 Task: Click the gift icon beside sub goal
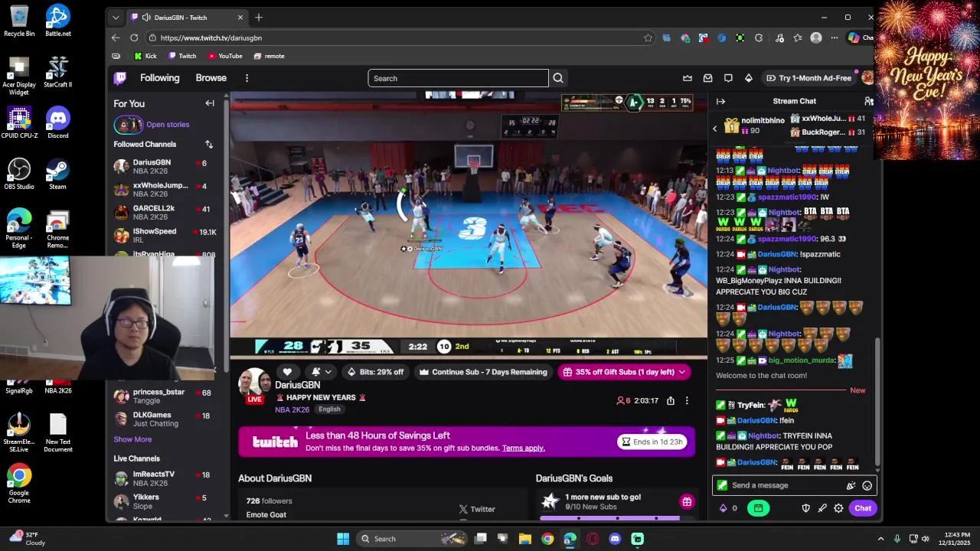click(x=687, y=502)
